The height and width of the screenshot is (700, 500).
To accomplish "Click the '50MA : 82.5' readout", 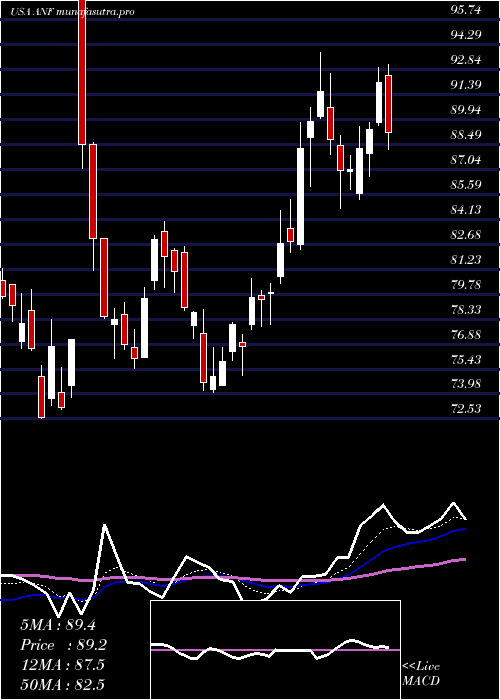I will click(63, 684).
